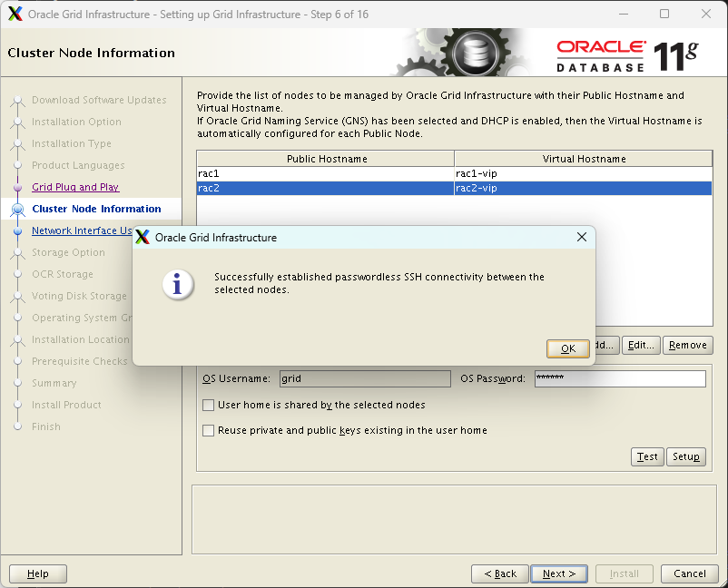Go back to the previous step
The height and width of the screenshot is (588, 728).
pos(500,573)
